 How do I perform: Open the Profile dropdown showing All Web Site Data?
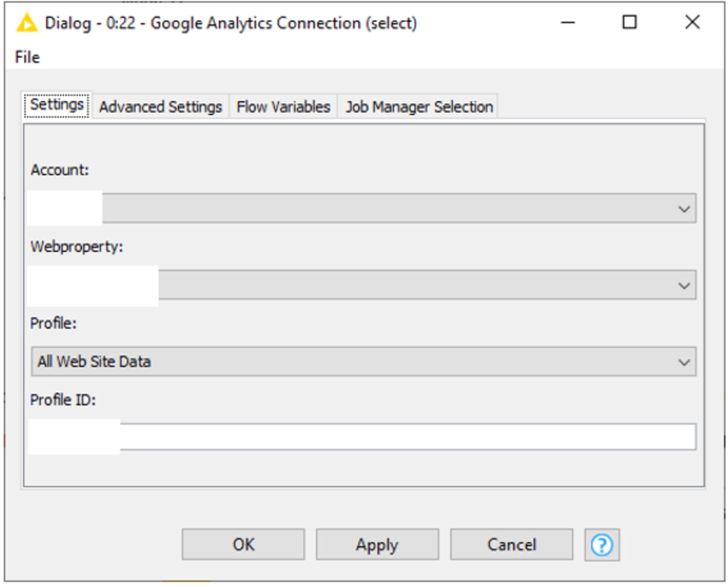click(x=364, y=361)
